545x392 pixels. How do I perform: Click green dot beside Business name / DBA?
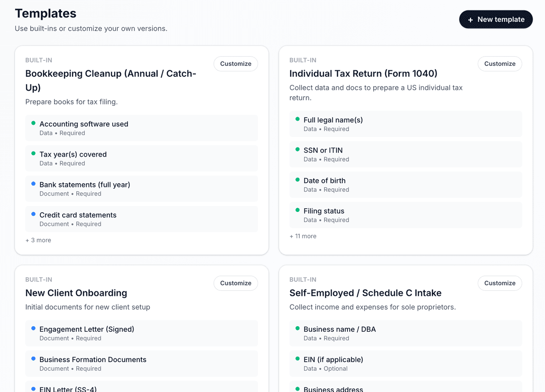(x=297, y=328)
